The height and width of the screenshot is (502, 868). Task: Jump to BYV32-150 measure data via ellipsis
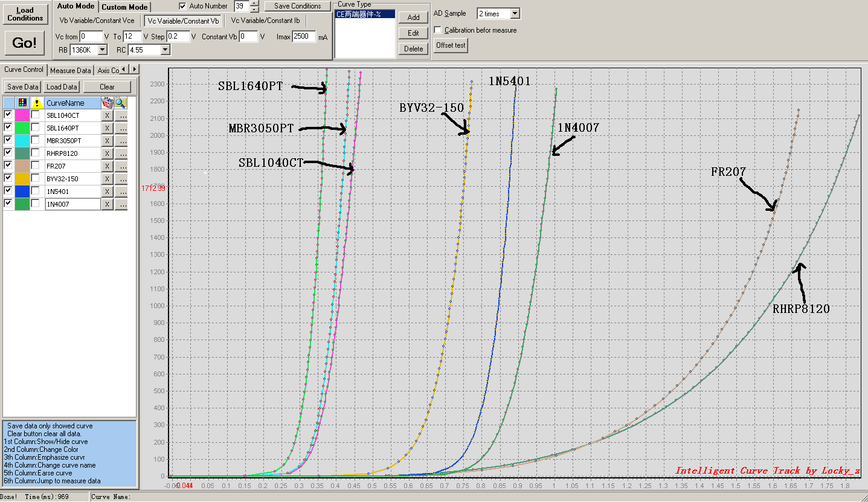tap(121, 179)
